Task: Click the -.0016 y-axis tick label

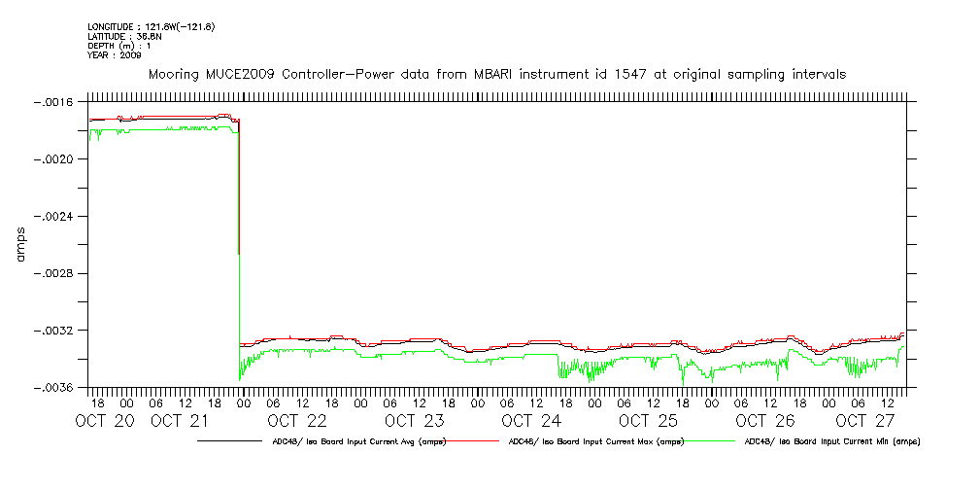Action: coord(54,101)
